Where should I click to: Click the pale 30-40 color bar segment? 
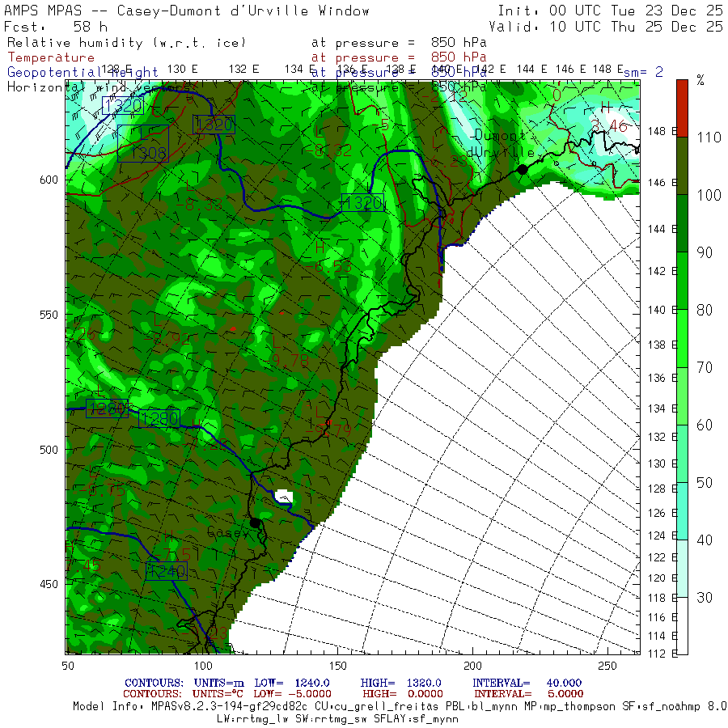point(682,569)
